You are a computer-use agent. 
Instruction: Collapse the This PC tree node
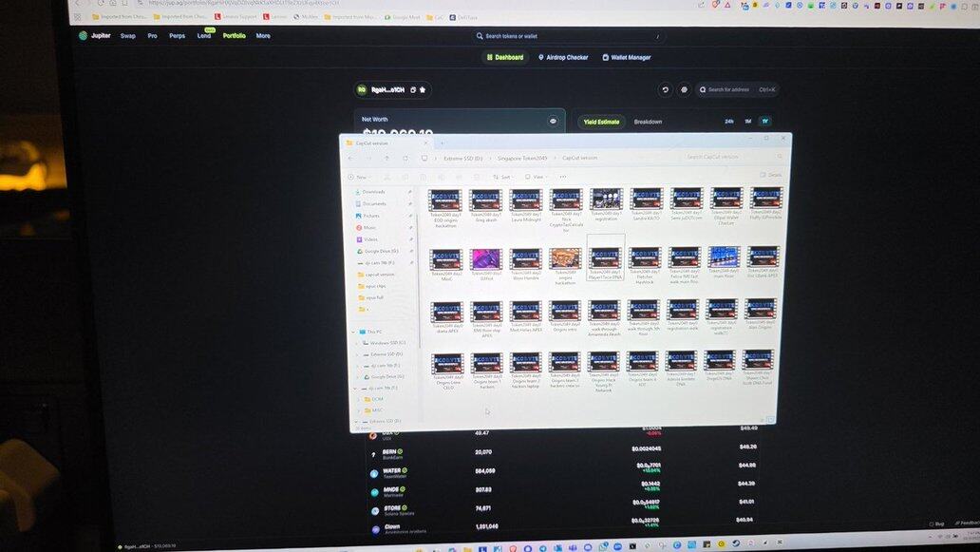tap(354, 332)
